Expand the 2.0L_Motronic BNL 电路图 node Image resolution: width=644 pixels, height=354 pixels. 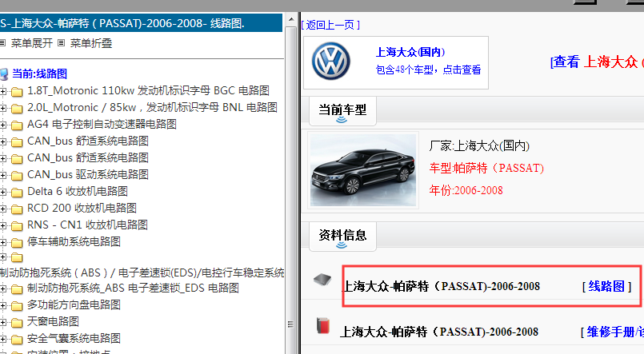click(x=3, y=108)
